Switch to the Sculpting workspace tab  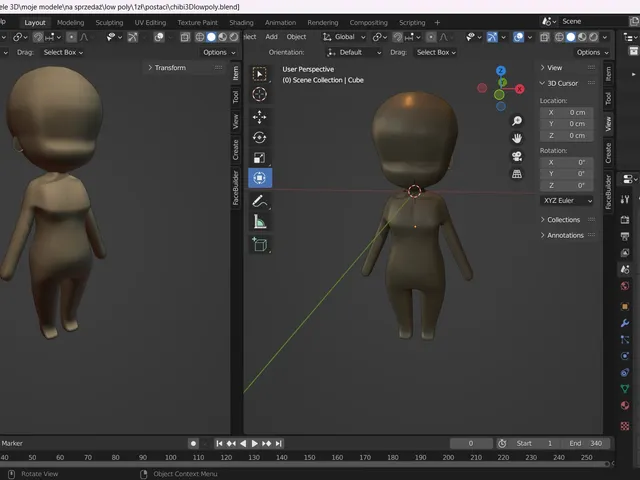coord(109,22)
